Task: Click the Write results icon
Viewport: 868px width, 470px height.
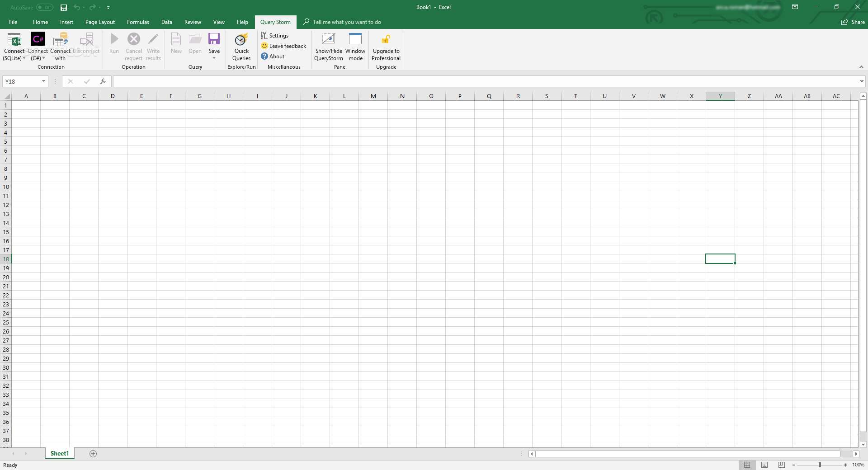Action: pos(153,39)
